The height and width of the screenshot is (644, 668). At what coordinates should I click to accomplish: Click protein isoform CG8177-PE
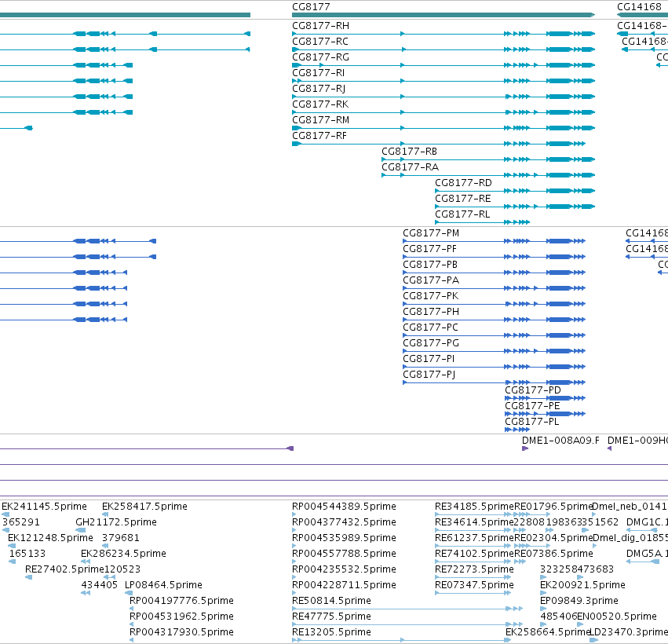[532, 406]
